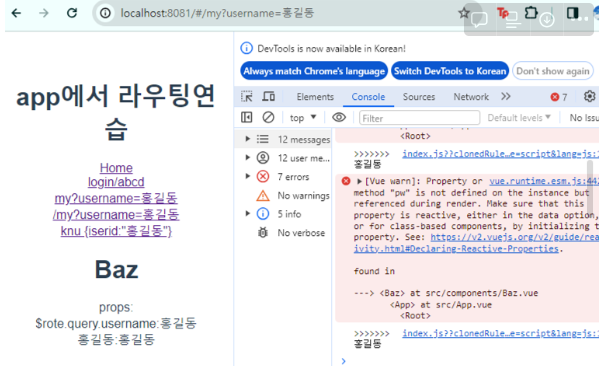
Task: Click Don't show again button
Action: pyautogui.click(x=553, y=71)
